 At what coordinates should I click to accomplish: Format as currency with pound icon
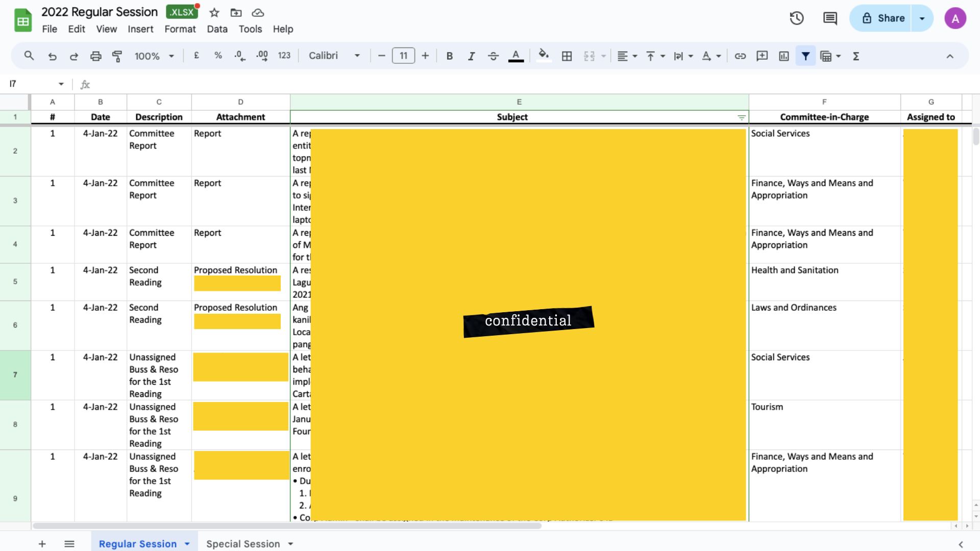197,56
